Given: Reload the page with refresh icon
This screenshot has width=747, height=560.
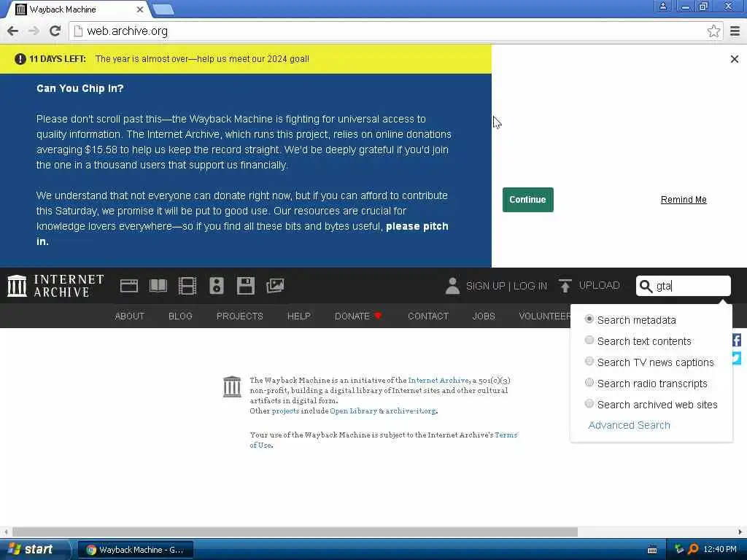Looking at the screenshot, I should pyautogui.click(x=55, y=31).
